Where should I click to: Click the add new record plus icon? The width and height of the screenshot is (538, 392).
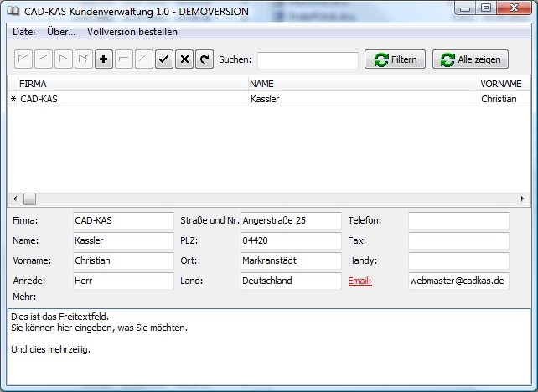point(104,59)
